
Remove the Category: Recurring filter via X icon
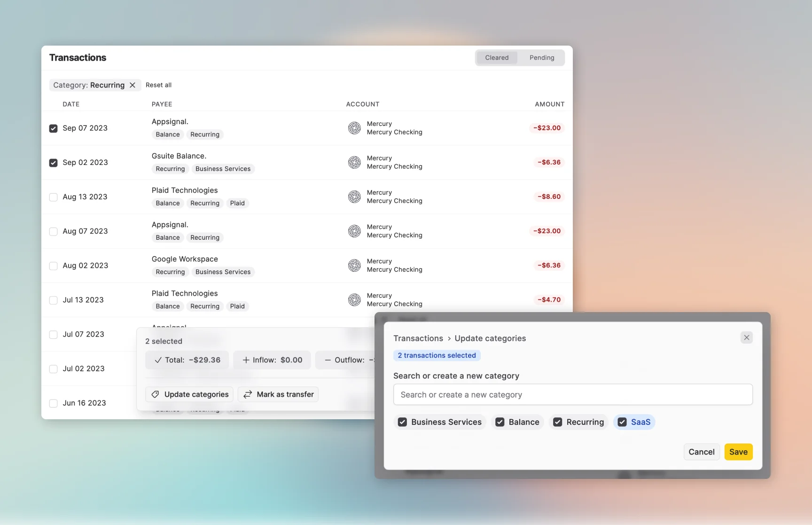pos(133,85)
